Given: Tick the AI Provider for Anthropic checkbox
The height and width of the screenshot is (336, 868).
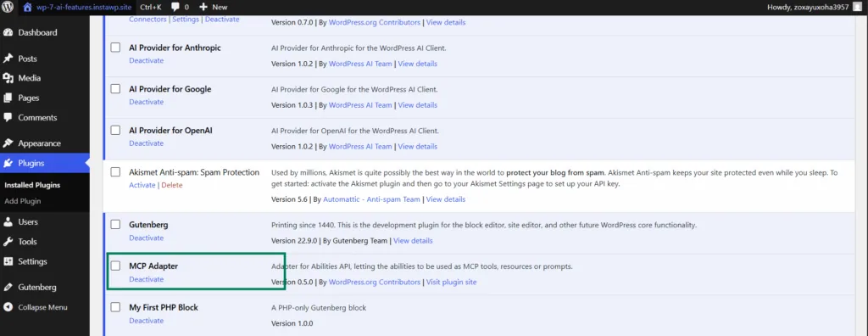Looking at the screenshot, I should pyautogui.click(x=115, y=48).
